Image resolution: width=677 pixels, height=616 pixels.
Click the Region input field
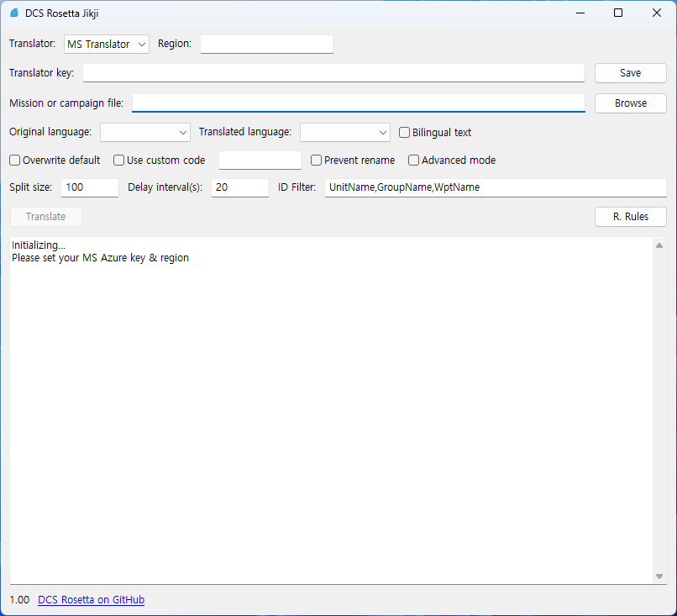point(266,44)
